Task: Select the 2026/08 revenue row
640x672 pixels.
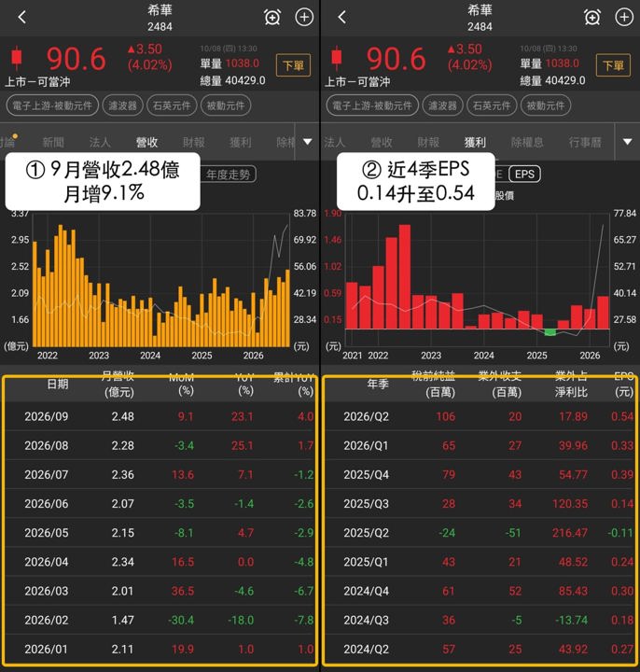Action: coord(160,446)
